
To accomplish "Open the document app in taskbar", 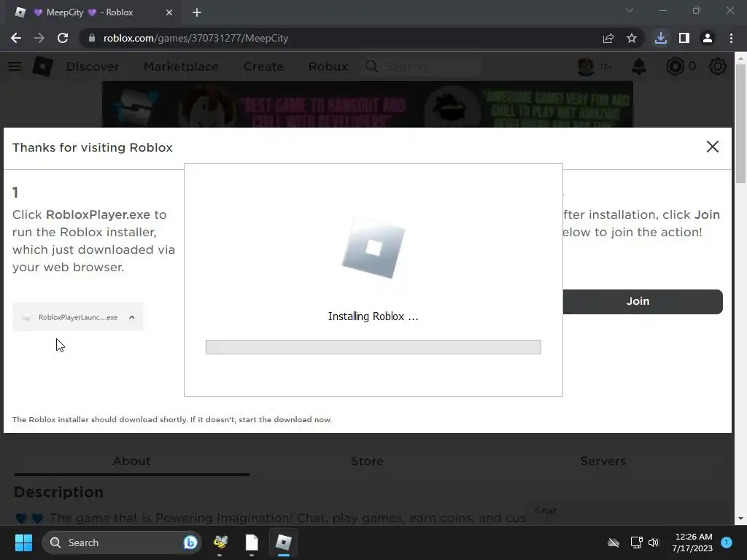I will (x=252, y=542).
